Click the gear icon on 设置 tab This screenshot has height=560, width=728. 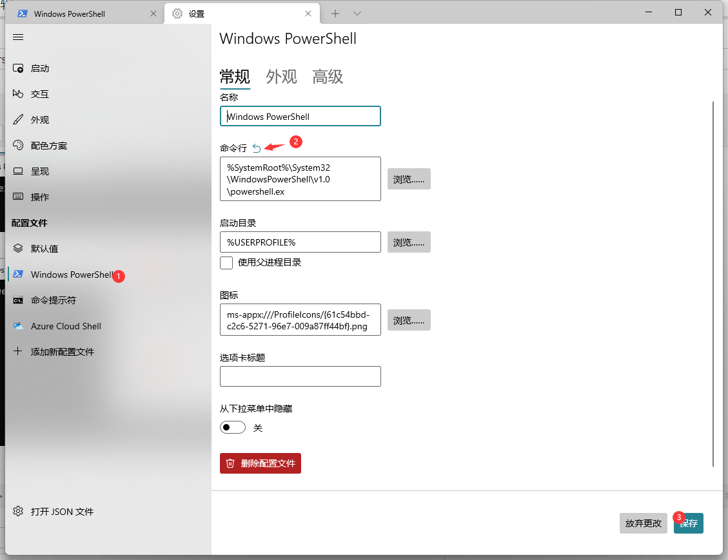click(177, 14)
